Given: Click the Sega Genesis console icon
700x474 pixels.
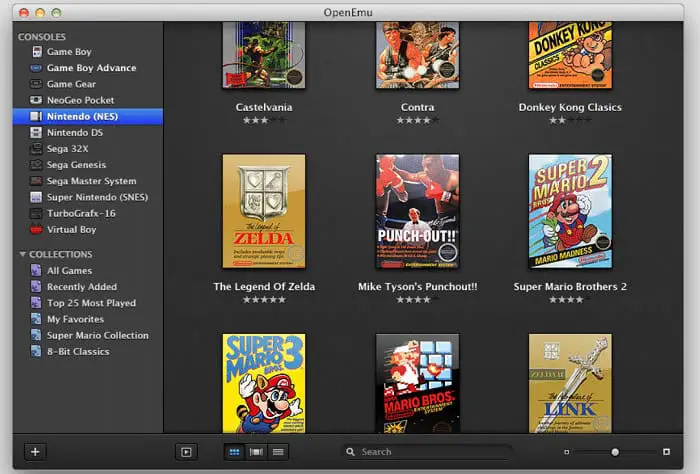Looking at the screenshot, I should click(36, 165).
